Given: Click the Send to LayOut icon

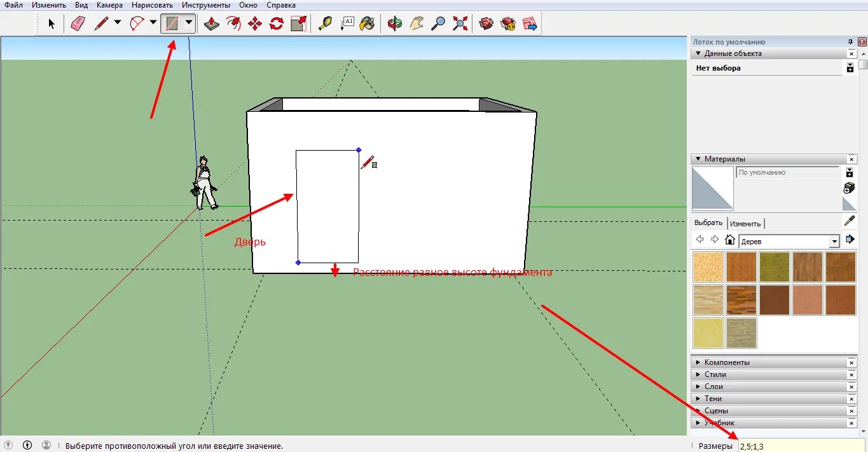Looking at the screenshot, I should click(530, 24).
